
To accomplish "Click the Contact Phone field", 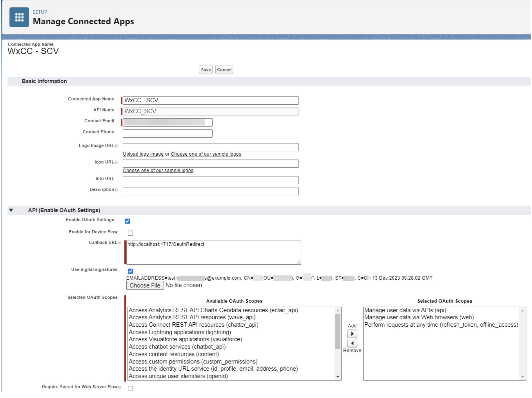I will click(168, 134).
